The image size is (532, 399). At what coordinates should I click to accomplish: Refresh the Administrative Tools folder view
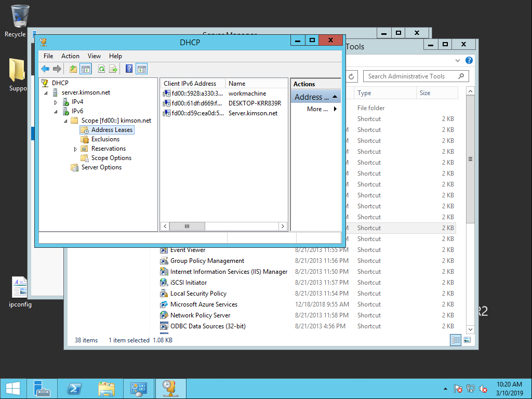click(x=352, y=76)
